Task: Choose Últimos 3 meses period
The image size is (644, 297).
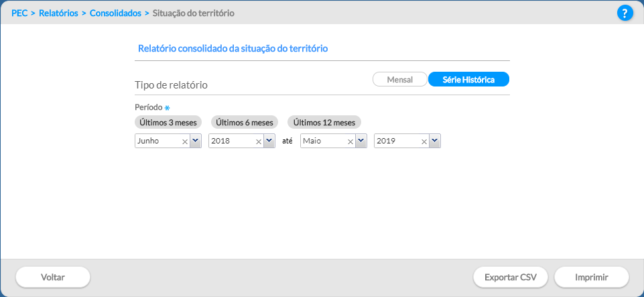Action: pyautogui.click(x=168, y=123)
